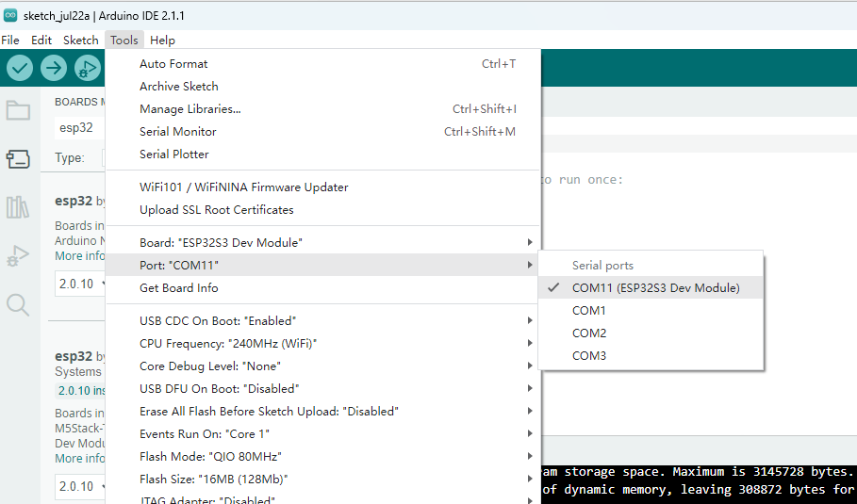Choose Get Board Info entry

(x=323, y=287)
